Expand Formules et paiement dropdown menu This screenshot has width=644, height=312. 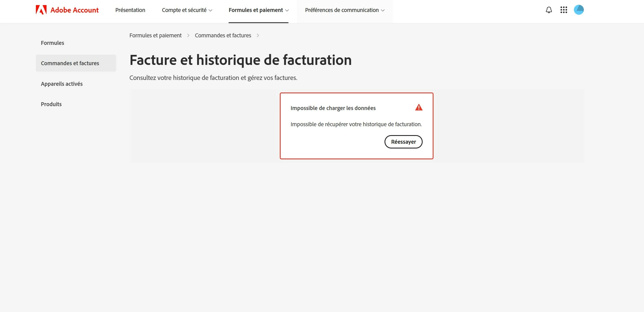point(258,10)
